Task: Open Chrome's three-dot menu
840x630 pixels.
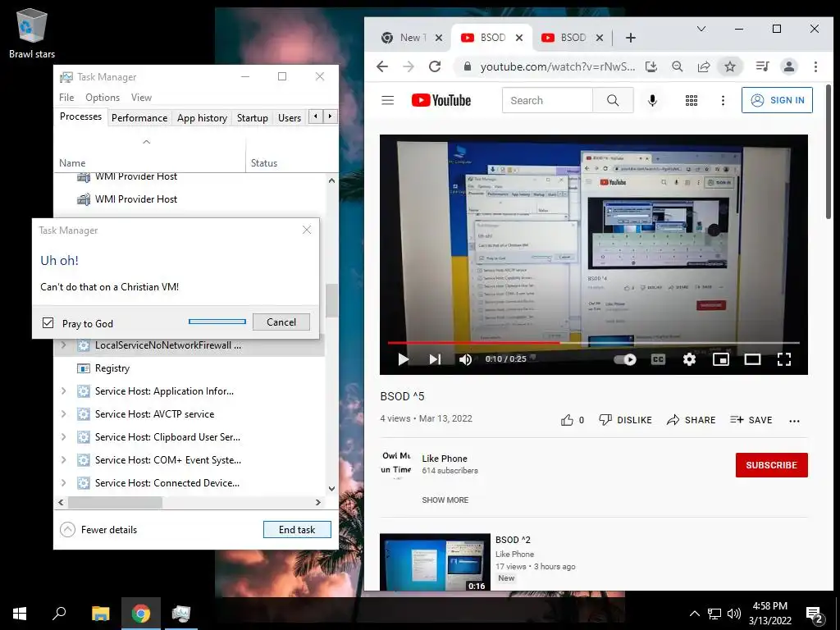Action: (x=815, y=66)
